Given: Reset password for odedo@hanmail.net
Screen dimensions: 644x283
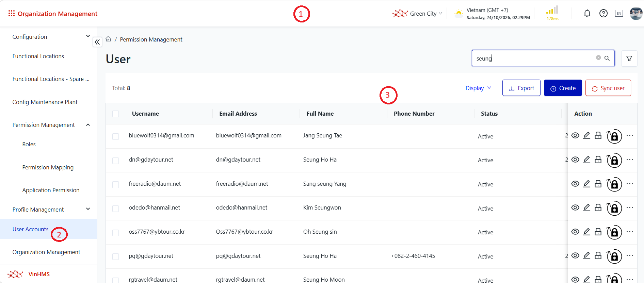Looking at the screenshot, I should pos(614,208).
